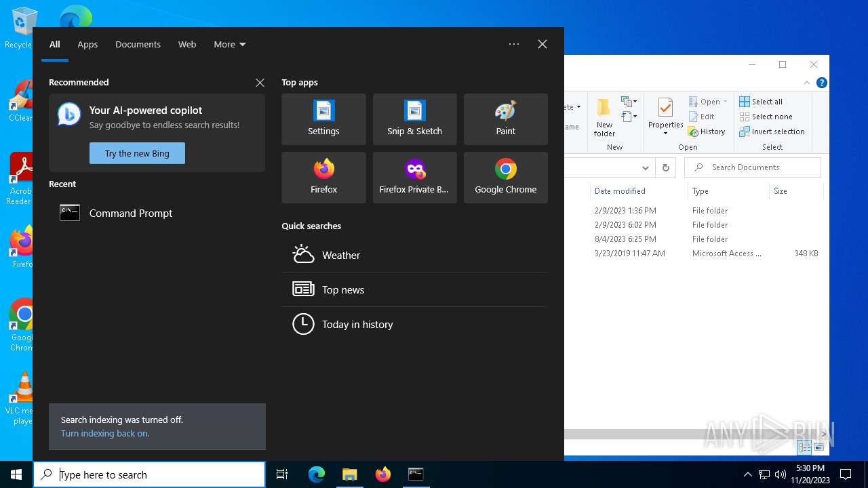The image size is (868, 488).
Task: Switch to the Apps search tab
Action: (87, 44)
